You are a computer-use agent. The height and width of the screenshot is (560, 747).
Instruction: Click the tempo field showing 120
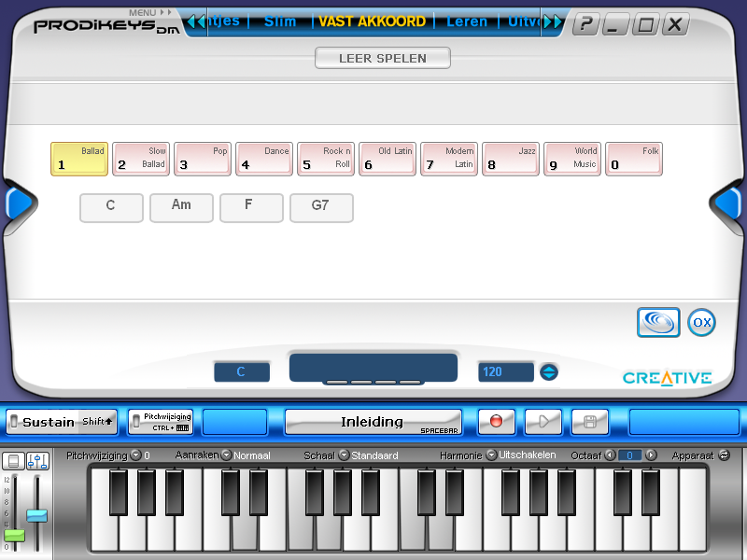tap(505, 371)
